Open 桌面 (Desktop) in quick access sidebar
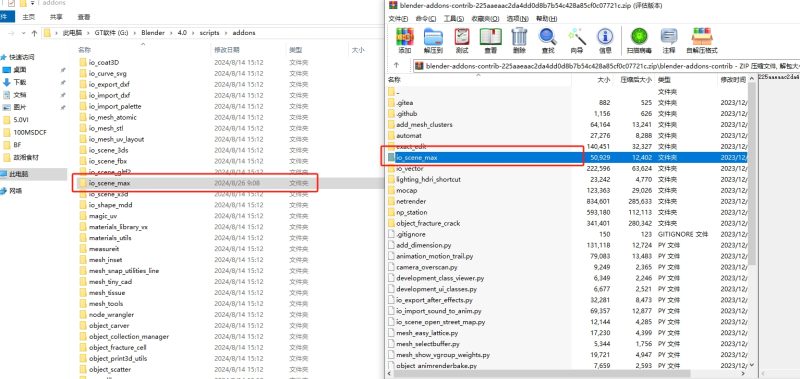 tap(19, 70)
